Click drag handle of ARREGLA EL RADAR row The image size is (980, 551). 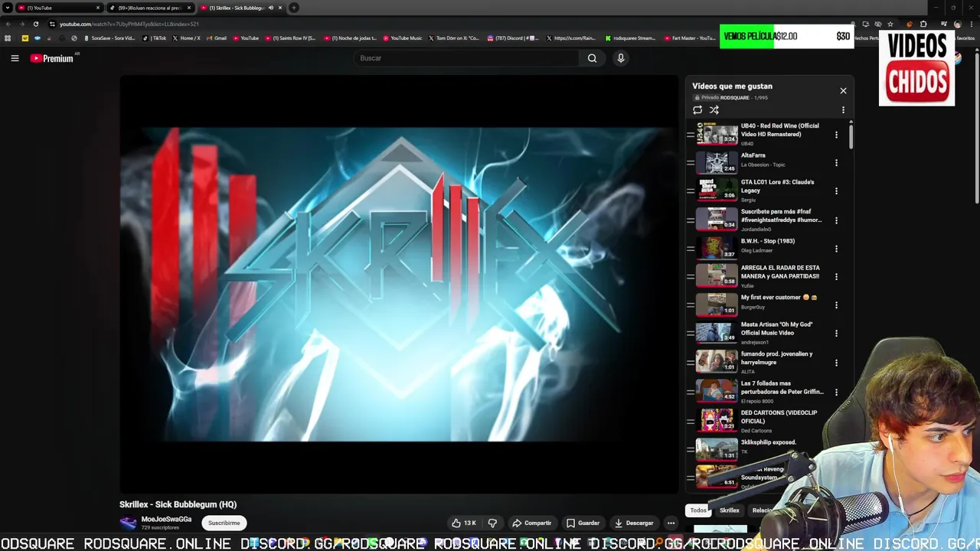tap(690, 277)
